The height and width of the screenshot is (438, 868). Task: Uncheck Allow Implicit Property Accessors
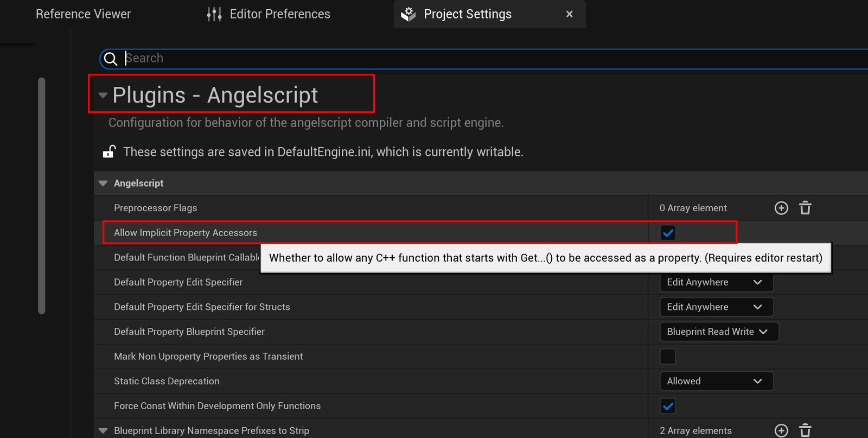(668, 233)
